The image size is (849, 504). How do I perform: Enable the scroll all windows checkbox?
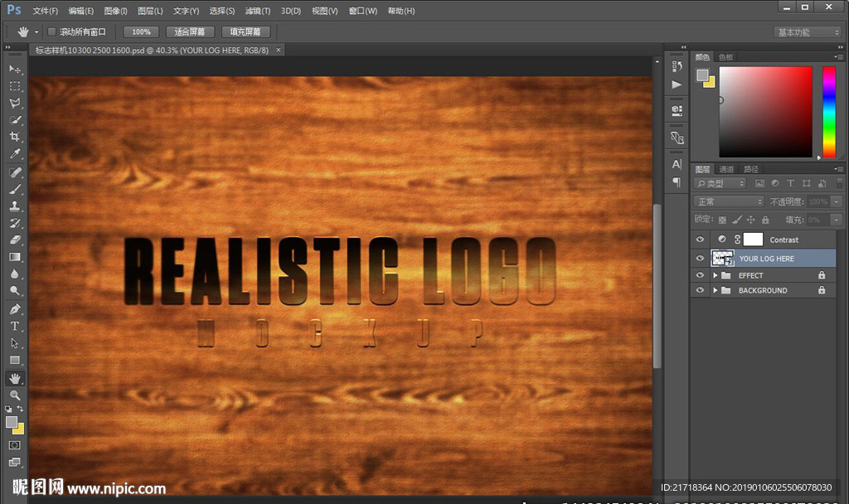pos(51,31)
